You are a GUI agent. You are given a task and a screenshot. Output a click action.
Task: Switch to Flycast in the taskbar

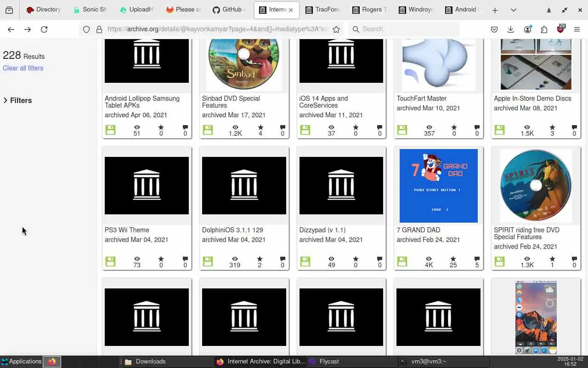point(351,362)
